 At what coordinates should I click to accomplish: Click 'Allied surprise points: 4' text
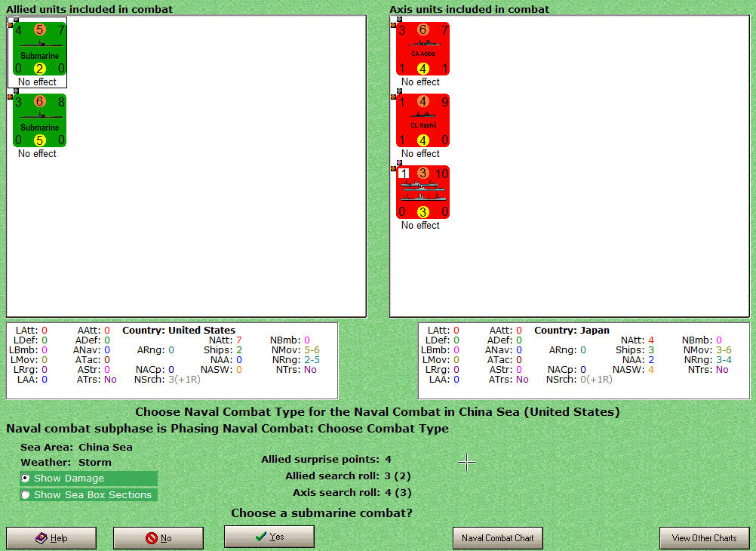click(327, 460)
